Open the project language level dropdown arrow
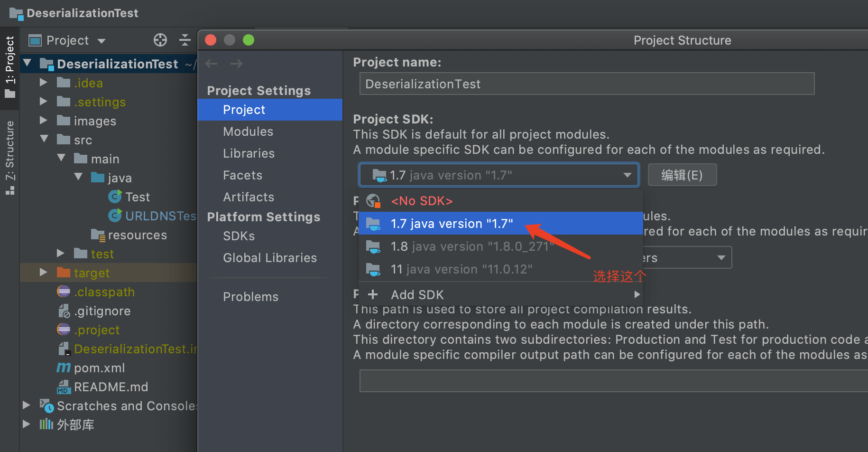Viewport: 868px width, 452px height. (721, 258)
